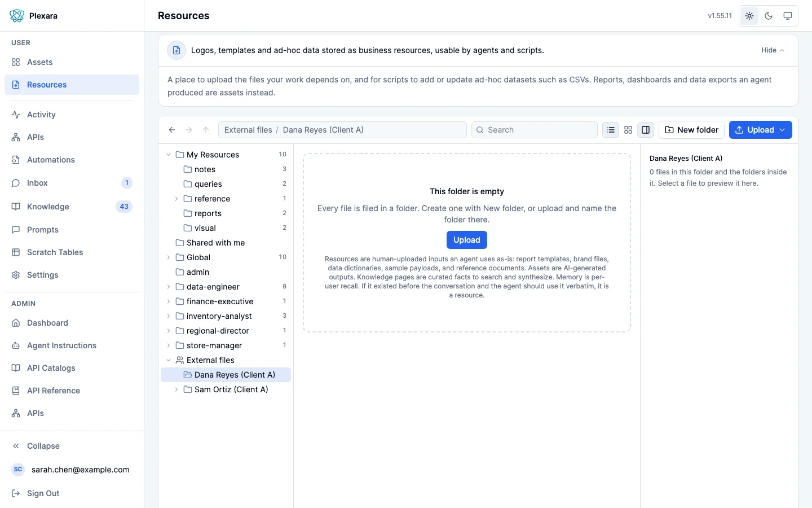Viewport: 812px width, 508px height.
Task: Switch to list view
Action: 611,130
